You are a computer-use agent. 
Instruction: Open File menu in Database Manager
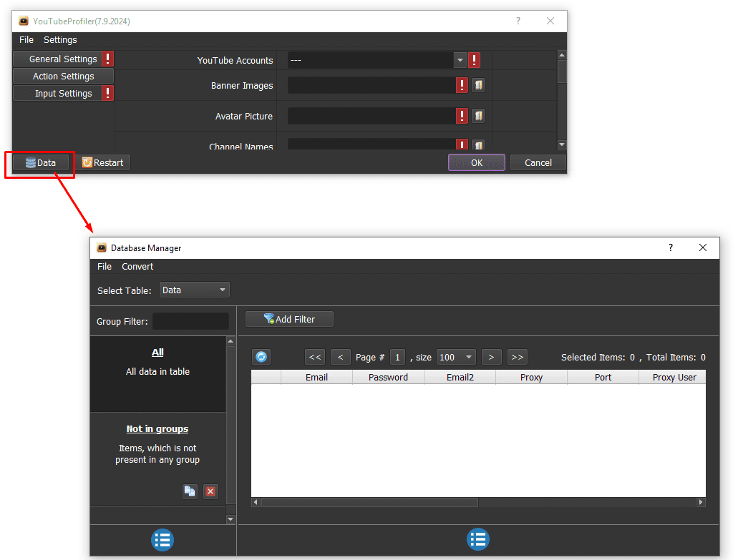105,267
